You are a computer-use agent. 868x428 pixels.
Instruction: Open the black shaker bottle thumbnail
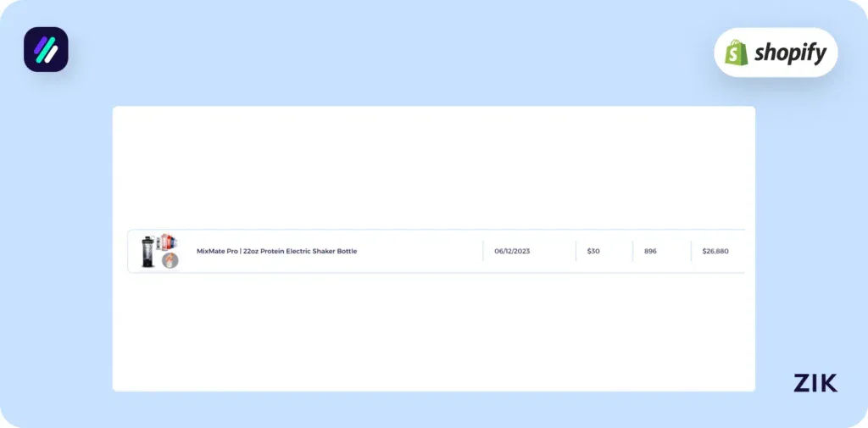[148, 252]
